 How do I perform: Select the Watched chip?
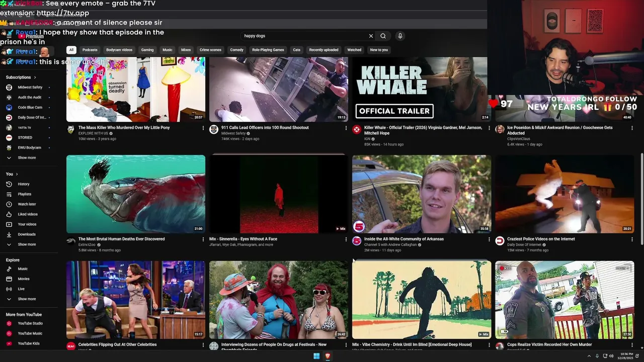(x=354, y=50)
